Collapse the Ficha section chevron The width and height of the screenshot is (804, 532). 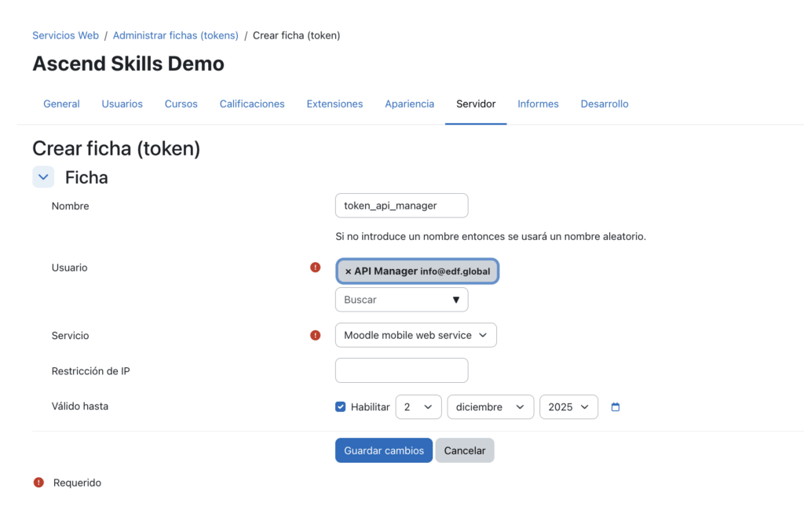coord(43,177)
